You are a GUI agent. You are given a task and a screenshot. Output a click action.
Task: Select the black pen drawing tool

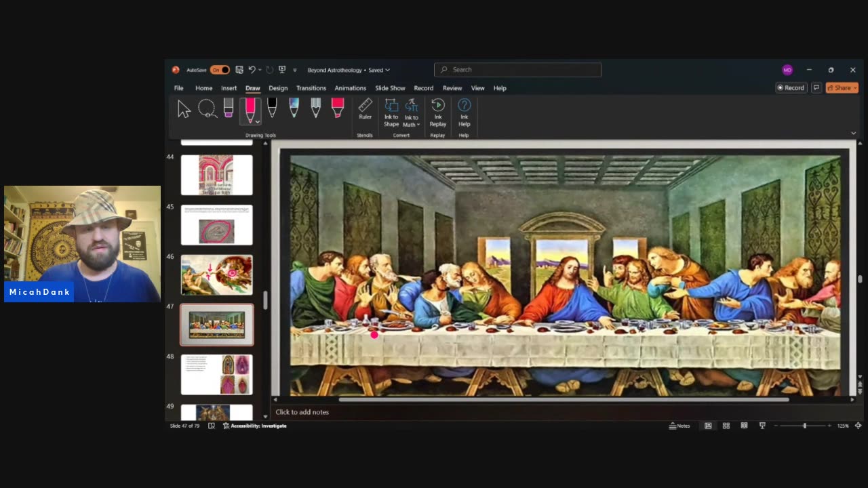pyautogui.click(x=272, y=109)
